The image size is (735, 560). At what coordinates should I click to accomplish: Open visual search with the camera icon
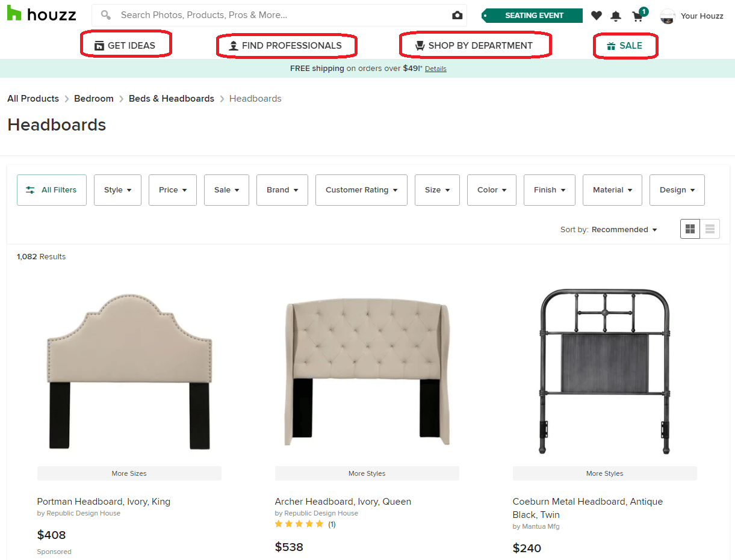click(x=457, y=15)
